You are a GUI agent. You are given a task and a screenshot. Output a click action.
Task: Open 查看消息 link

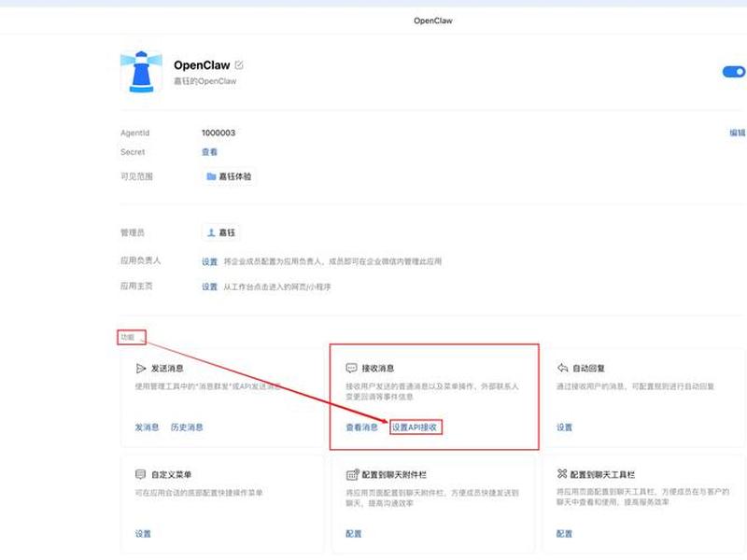click(x=361, y=427)
